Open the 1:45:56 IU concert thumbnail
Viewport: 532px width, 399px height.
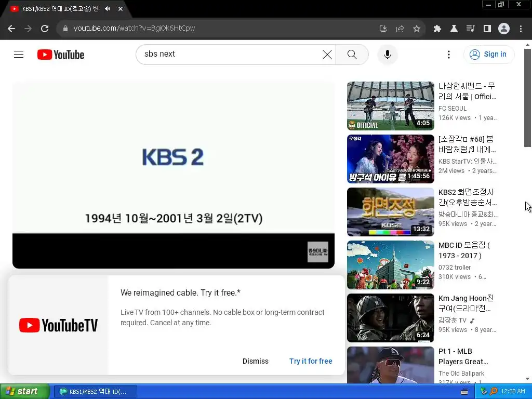click(391, 159)
